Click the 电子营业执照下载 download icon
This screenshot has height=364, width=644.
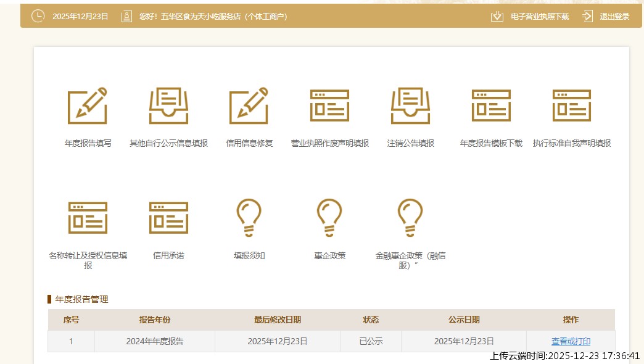(497, 17)
